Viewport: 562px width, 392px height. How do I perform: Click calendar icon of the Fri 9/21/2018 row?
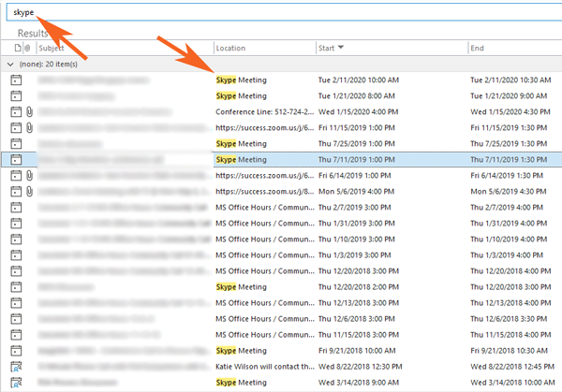click(16, 351)
